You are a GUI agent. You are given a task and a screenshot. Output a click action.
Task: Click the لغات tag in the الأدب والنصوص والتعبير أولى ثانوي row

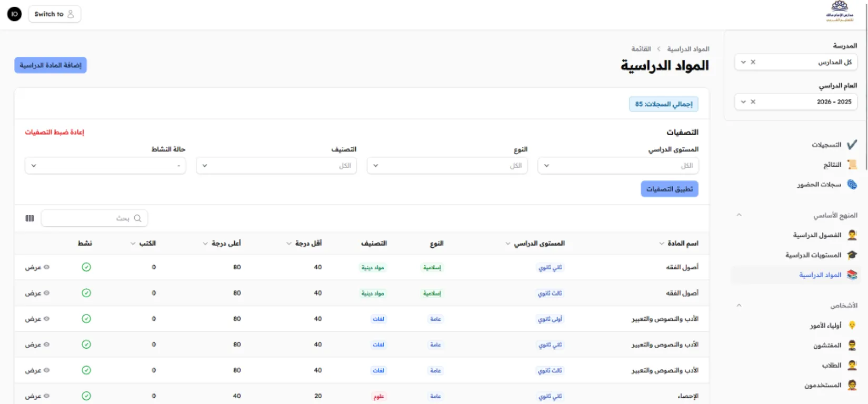click(378, 319)
